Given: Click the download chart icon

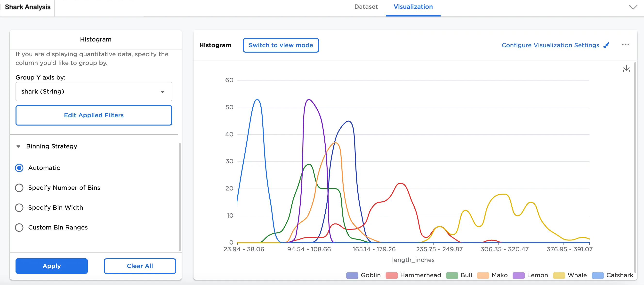Looking at the screenshot, I should click(x=626, y=68).
